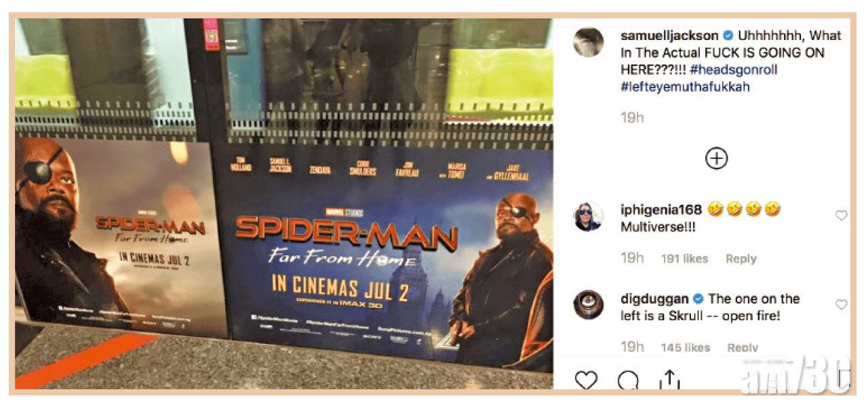The image size is (868, 409).
Task: Like digduggan's Skrull comment
Action: (x=841, y=305)
